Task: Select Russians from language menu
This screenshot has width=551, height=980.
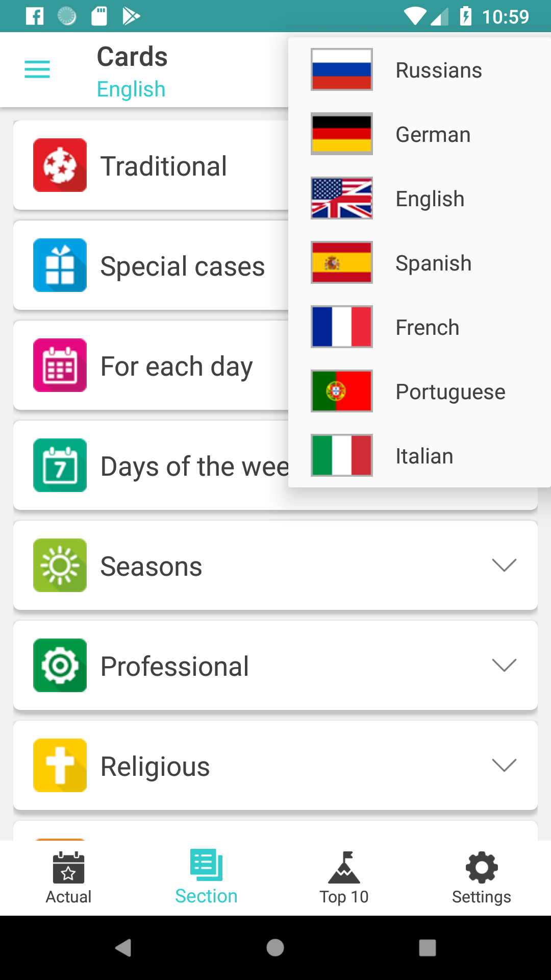Action: pos(438,70)
